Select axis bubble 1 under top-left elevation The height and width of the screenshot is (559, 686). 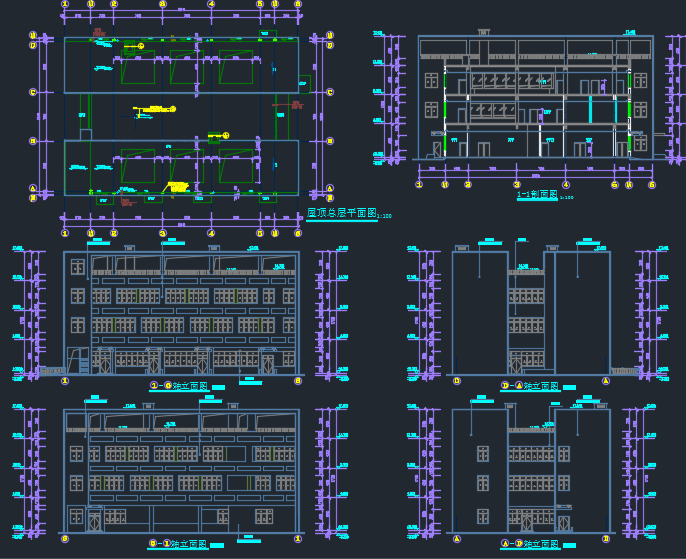[66, 381]
